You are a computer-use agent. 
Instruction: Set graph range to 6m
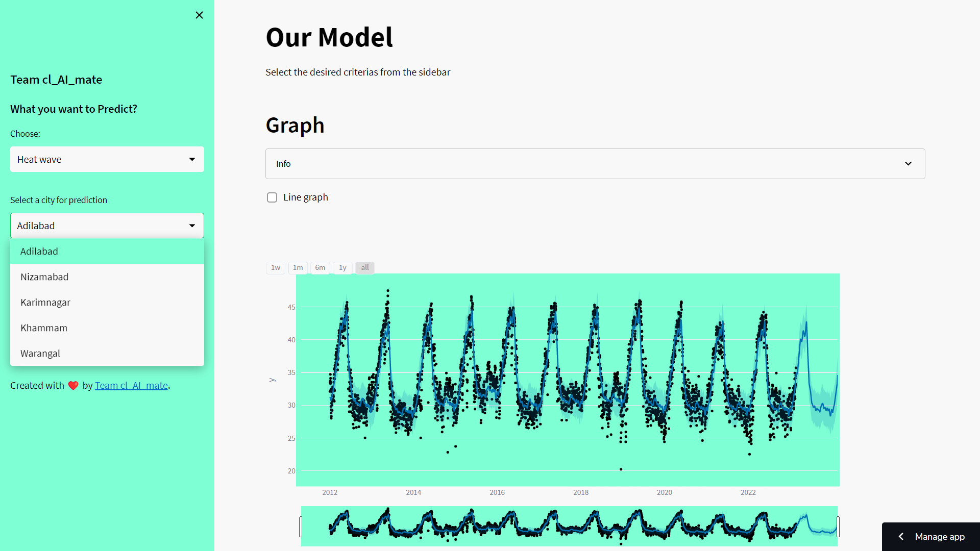[x=320, y=268]
